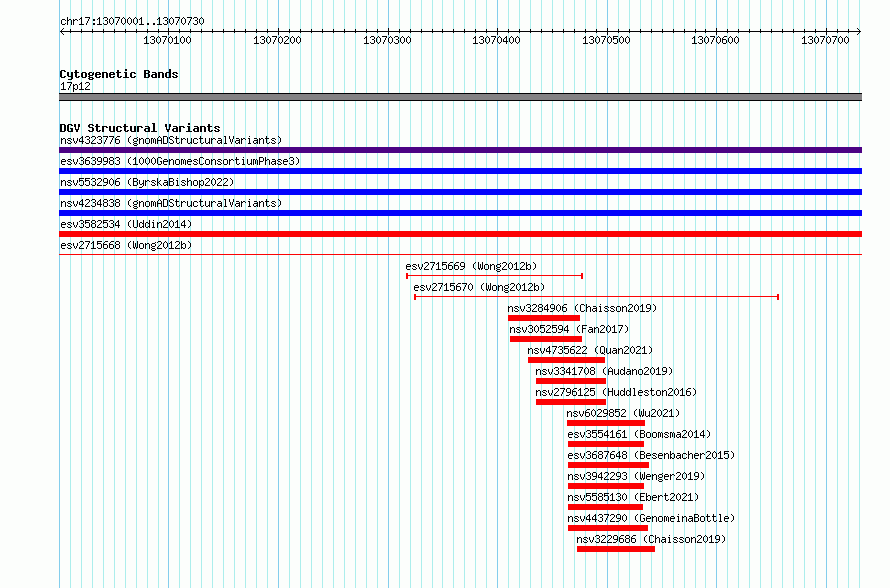Open esv2715669 Wong2012b label
The image size is (890, 588).
coord(471,266)
